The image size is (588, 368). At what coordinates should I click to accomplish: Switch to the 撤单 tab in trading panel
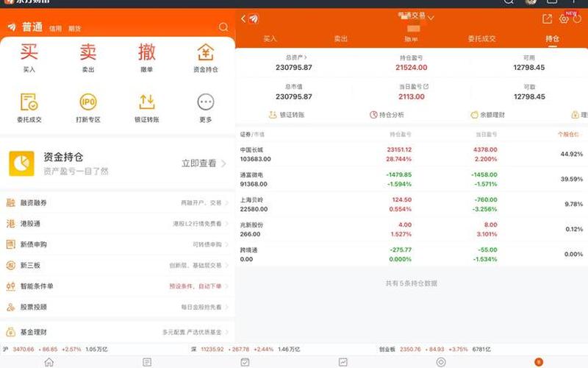412,39
